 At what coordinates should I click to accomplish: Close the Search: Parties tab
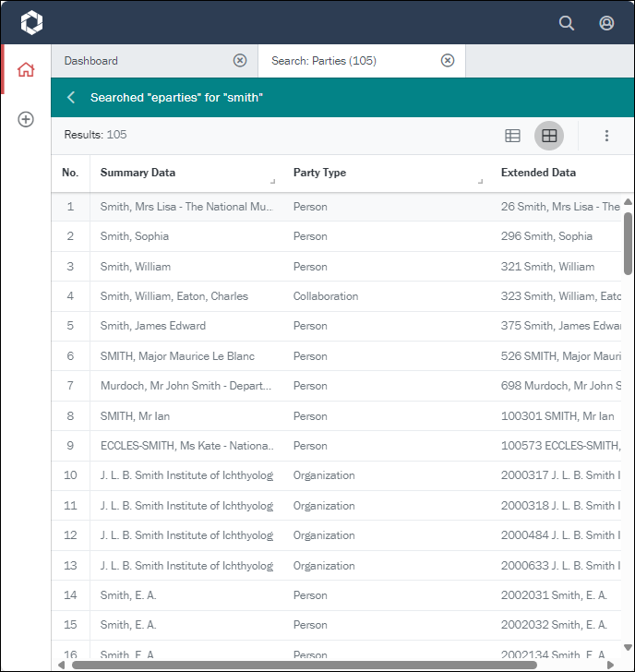448,61
